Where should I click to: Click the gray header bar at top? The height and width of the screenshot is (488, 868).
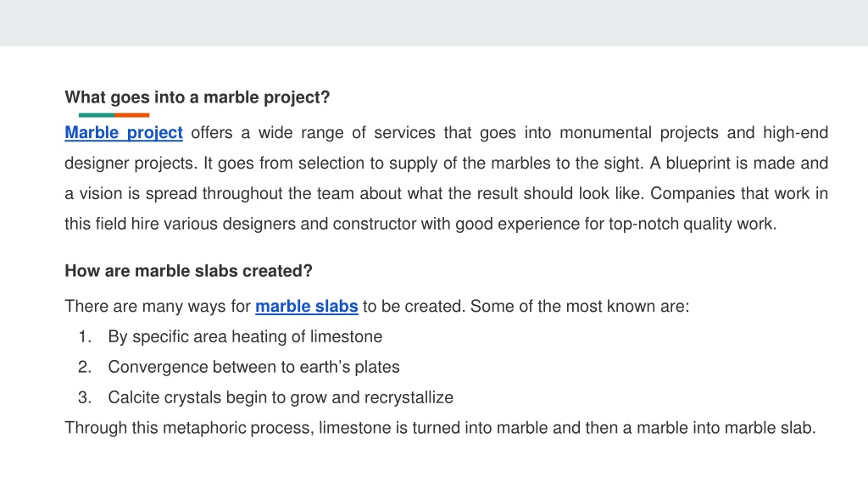tap(434, 23)
